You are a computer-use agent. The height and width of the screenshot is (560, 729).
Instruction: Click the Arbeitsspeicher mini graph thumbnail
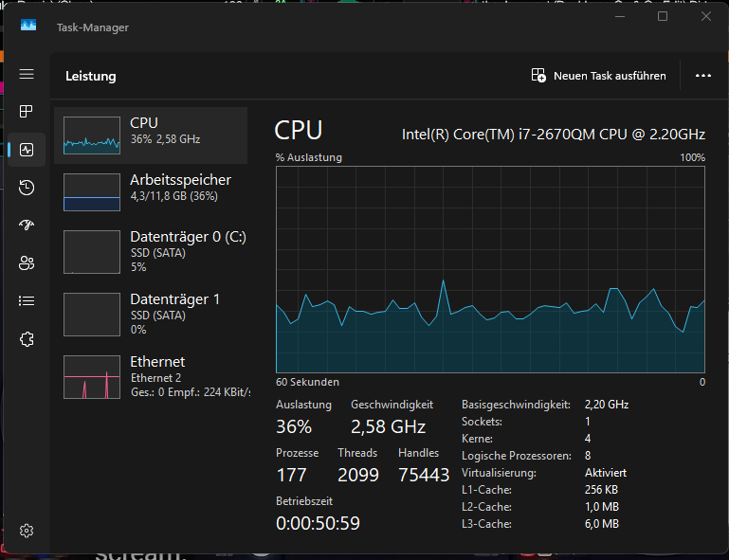coord(92,192)
